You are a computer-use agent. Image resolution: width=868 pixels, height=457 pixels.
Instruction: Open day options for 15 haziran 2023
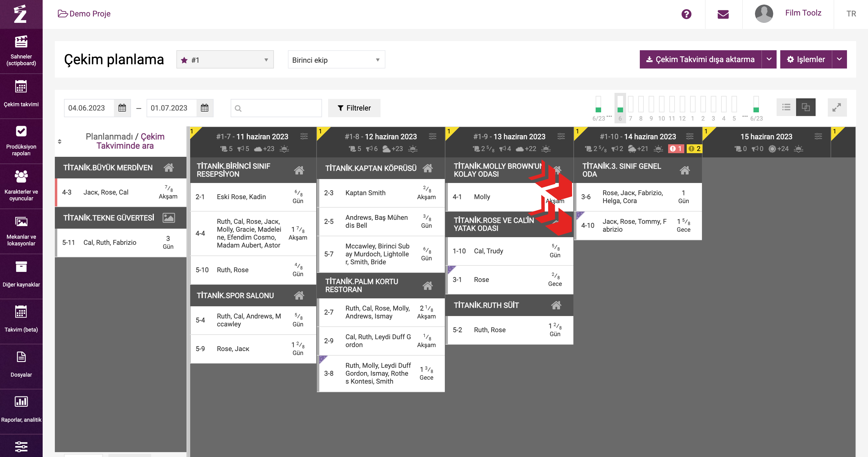pos(818,136)
